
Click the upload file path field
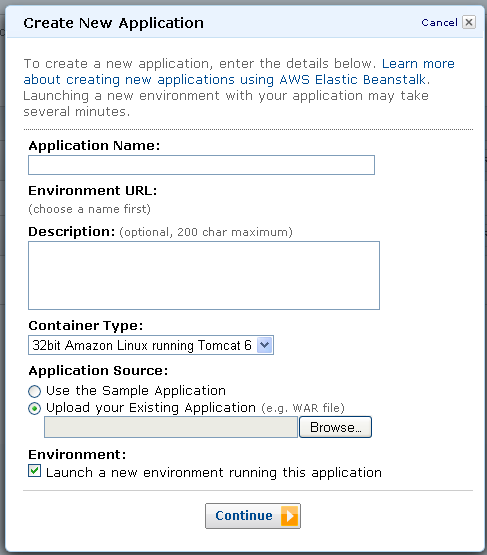tap(171, 427)
